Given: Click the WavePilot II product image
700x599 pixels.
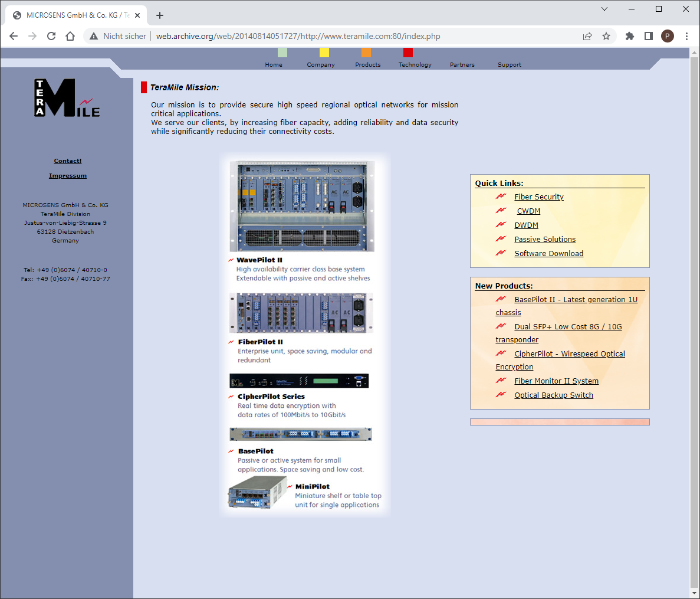Looking at the screenshot, I should coord(302,207).
